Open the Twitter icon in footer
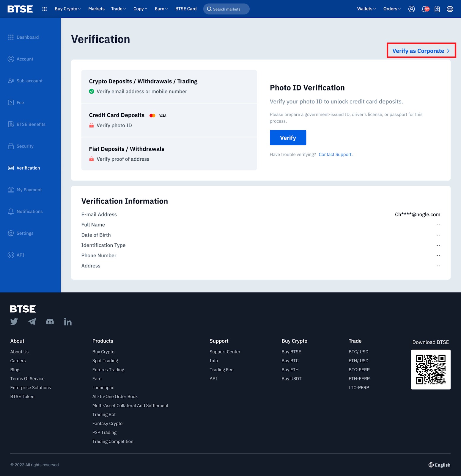The width and height of the screenshot is (461, 476). (x=14, y=322)
